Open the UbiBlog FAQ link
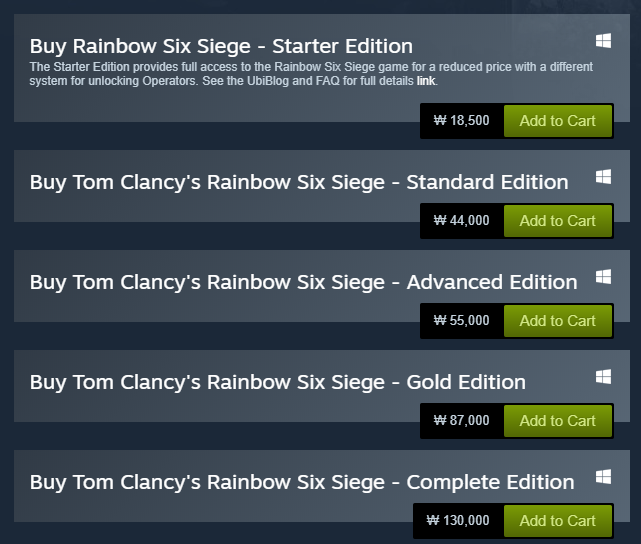The height and width of the screenshot is (544, 641). 426,81
